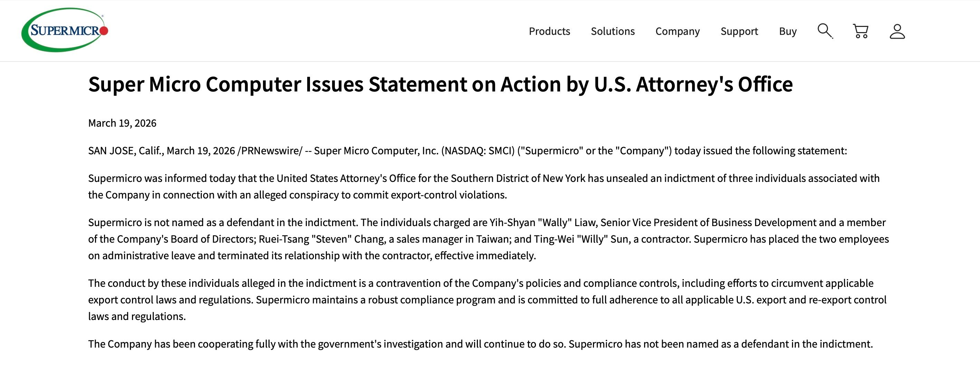980x369 pixels.
Task: Open the Solutions menu
Action: coord(612,31)
